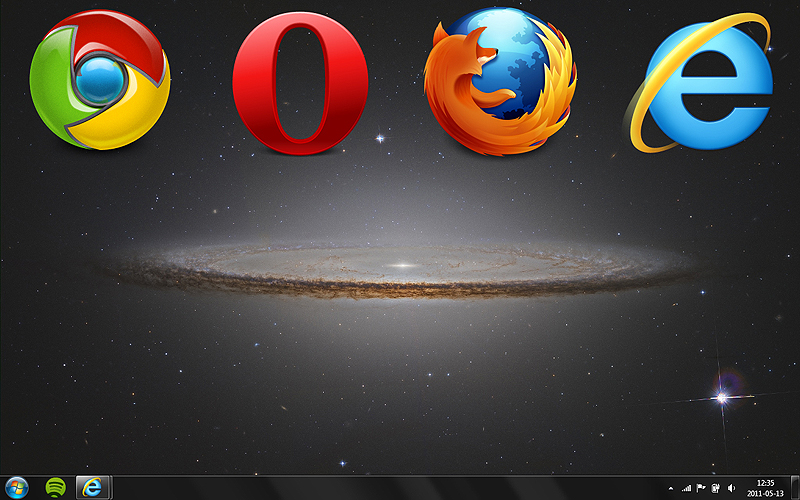Open the clock showing 12:35

tap(765, 488)
